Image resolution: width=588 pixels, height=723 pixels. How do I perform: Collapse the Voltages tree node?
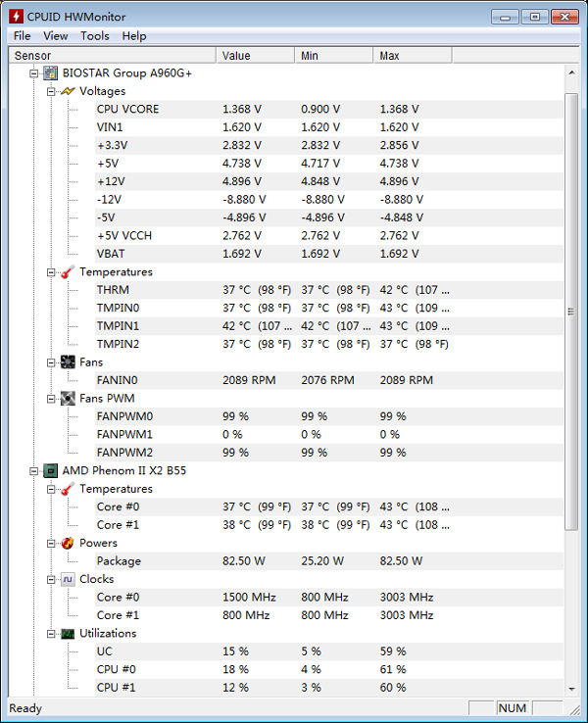(x=51, y=91)
